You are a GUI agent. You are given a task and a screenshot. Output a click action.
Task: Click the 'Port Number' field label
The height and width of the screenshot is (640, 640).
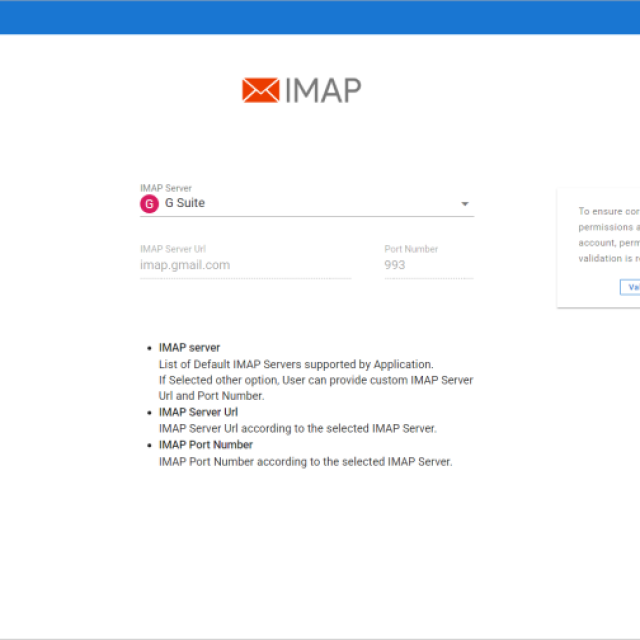(x=411, y=249)
